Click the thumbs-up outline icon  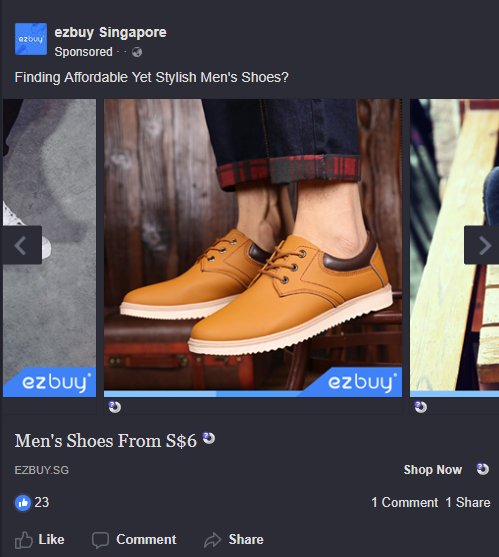click(x=23, y=540)
